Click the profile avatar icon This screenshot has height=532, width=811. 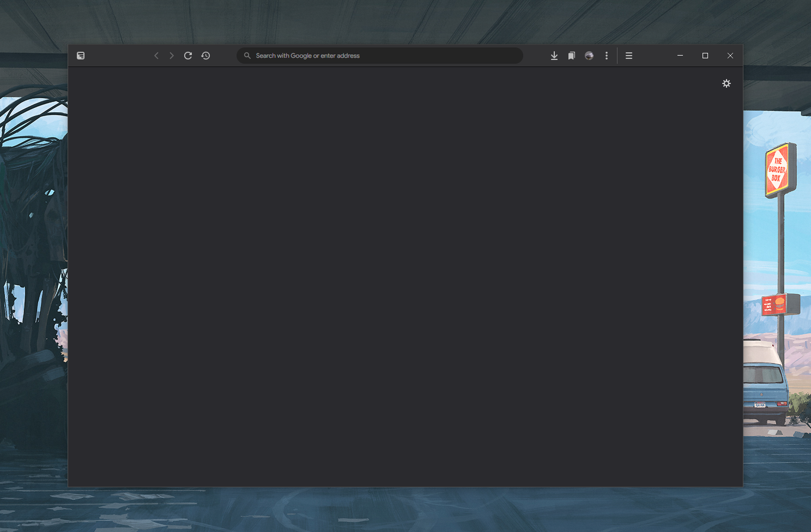click(589, 56)
